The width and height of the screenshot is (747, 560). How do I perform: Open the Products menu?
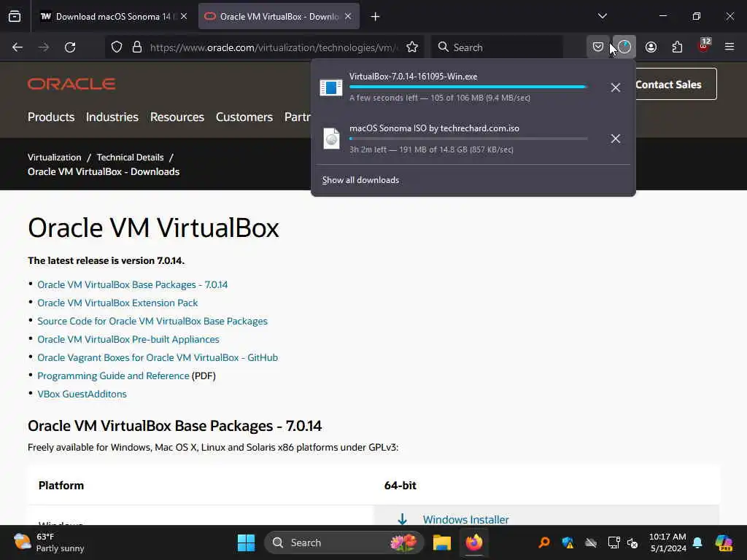[x=51, y=117]
